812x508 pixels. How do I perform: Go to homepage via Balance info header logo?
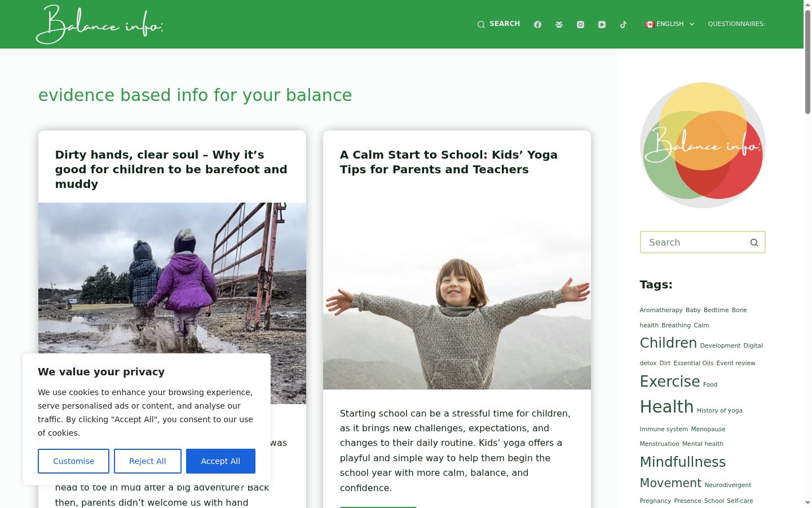click(x=99, y=24)
